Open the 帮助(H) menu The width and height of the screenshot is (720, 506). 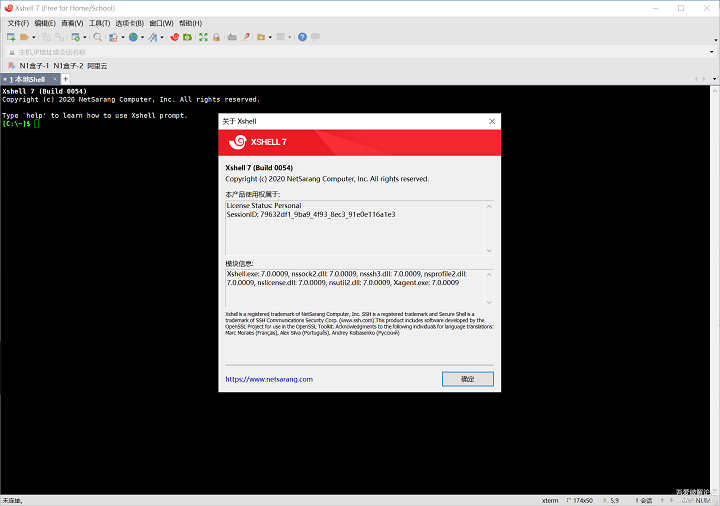click(x=190, y=23)
